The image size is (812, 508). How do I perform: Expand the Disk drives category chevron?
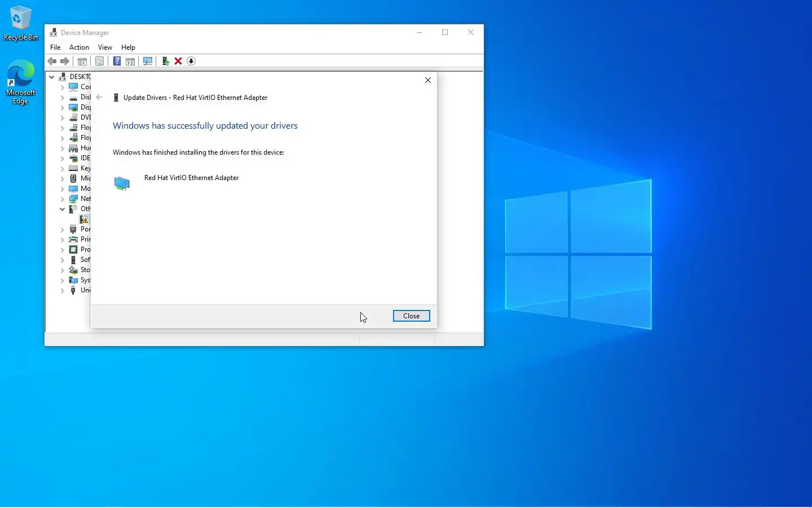click(63, 98)
